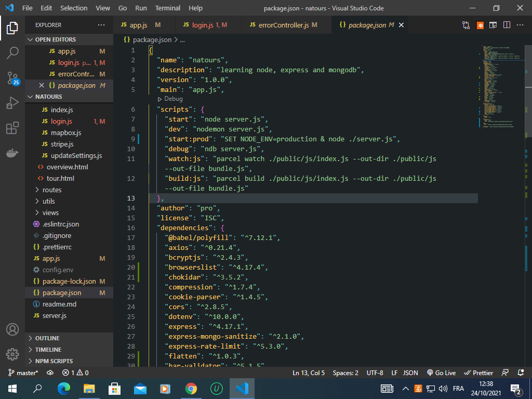Open package-lock.json in the file tree

[69, 282]
